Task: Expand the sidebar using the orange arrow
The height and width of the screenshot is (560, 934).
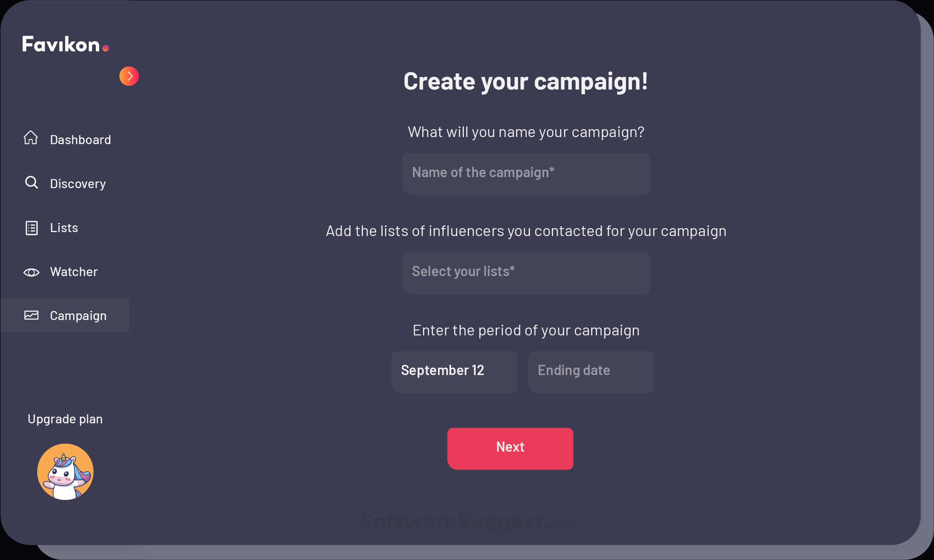Action: (129, 76)
